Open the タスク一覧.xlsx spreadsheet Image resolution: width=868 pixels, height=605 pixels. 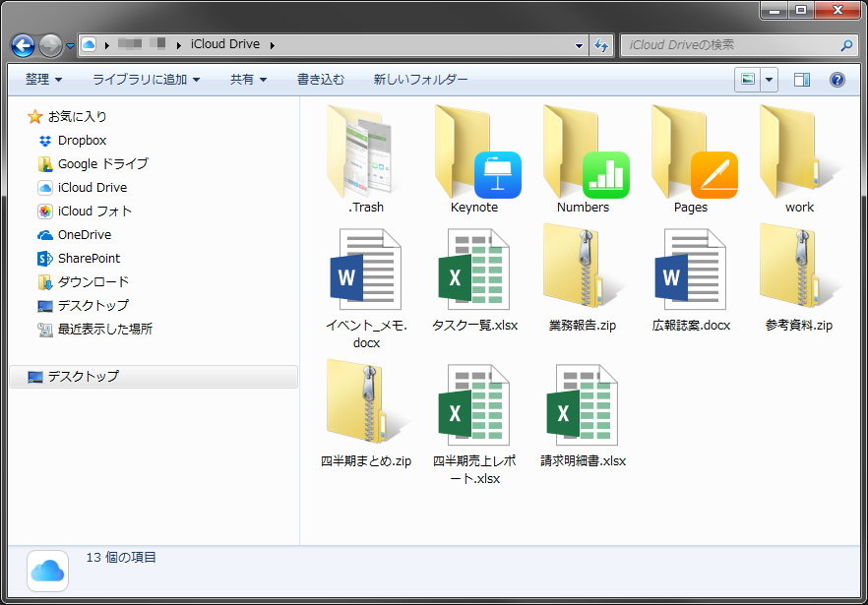pos(473,271)
